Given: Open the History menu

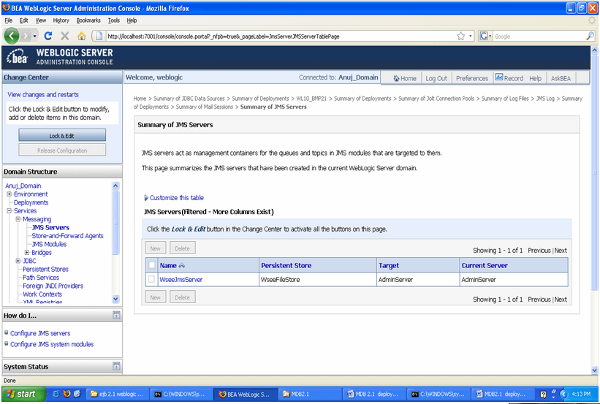Looking at the screenshot, I should click(61, 20).
